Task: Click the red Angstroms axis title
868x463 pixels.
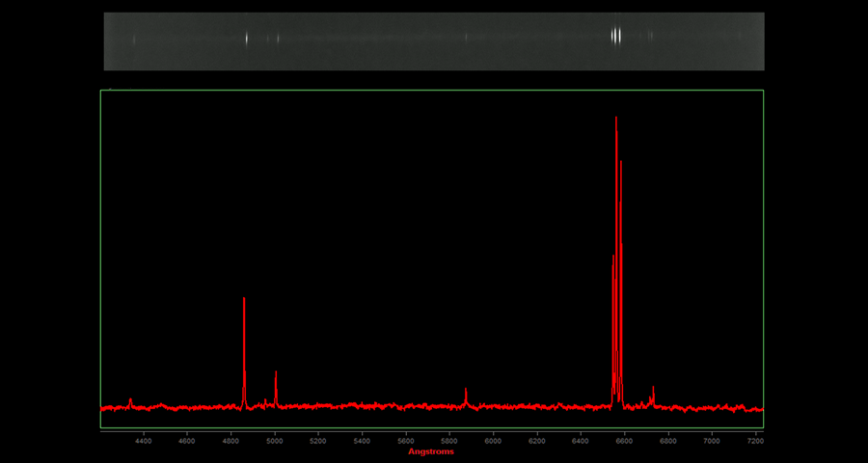Action: point(430,451)
